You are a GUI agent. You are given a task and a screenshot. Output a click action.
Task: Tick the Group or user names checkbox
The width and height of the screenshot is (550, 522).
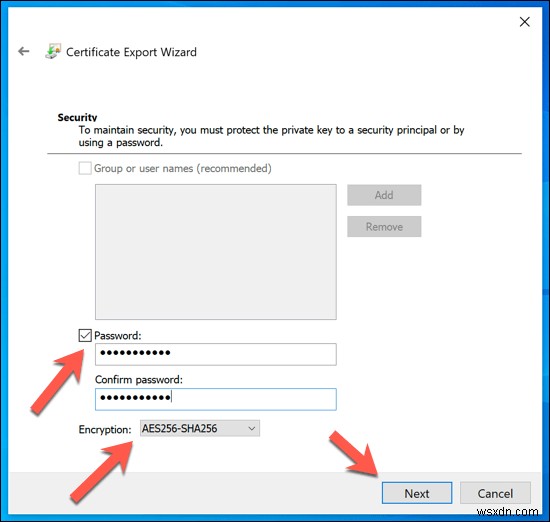[x=85, y=168]
